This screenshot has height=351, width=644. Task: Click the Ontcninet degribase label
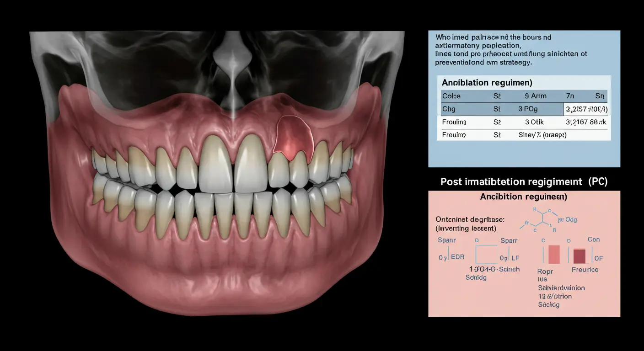[x=470, y=220]
